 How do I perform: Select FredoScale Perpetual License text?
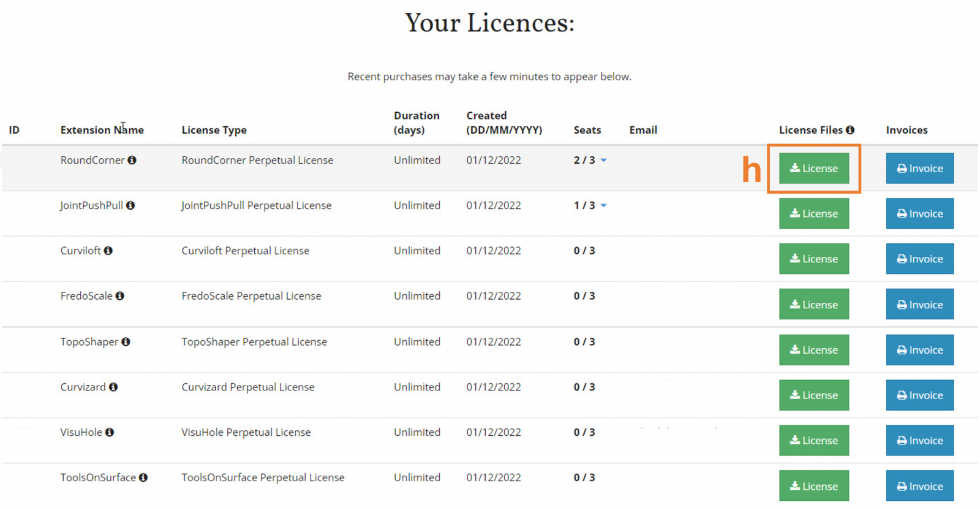pyautogui.click(x=251, y=296)
